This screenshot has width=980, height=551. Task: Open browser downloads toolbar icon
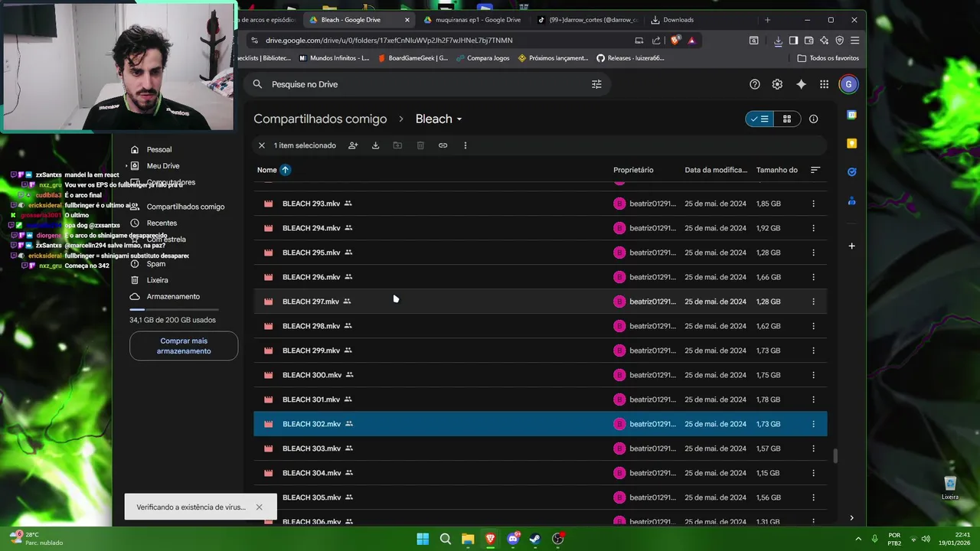[778, 41]
